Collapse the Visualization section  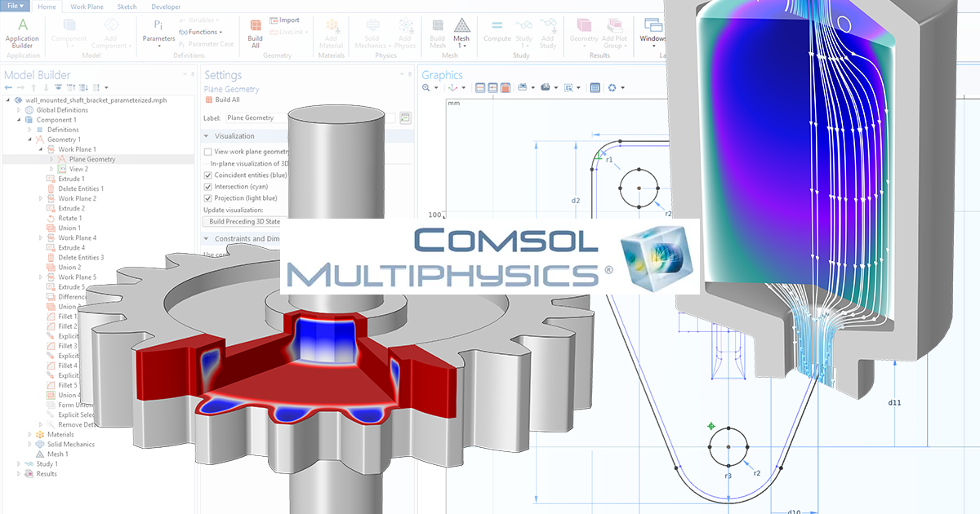[x=206, y=136]
